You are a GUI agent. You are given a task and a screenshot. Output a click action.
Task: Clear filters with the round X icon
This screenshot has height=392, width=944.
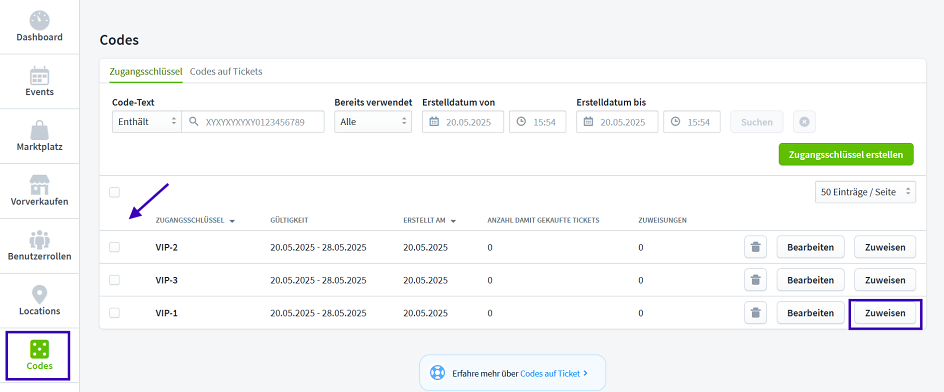pos(804,122)
